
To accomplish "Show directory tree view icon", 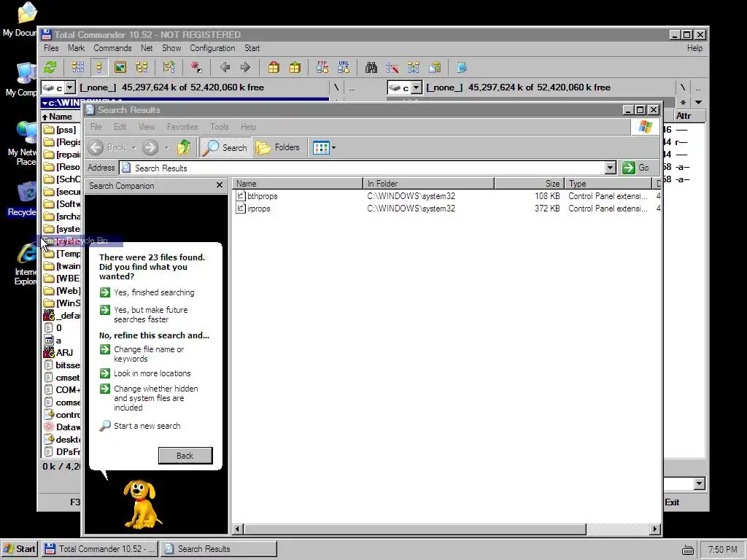I will (142, 67).
